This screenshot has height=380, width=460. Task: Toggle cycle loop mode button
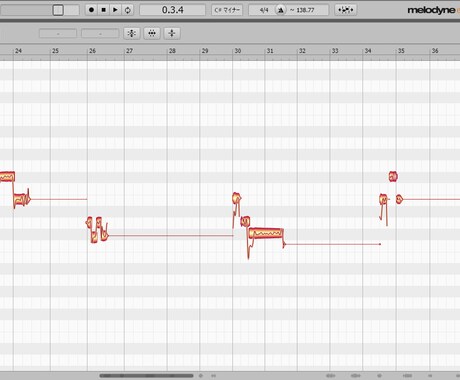pyautogui.click(x=128, y=10)
